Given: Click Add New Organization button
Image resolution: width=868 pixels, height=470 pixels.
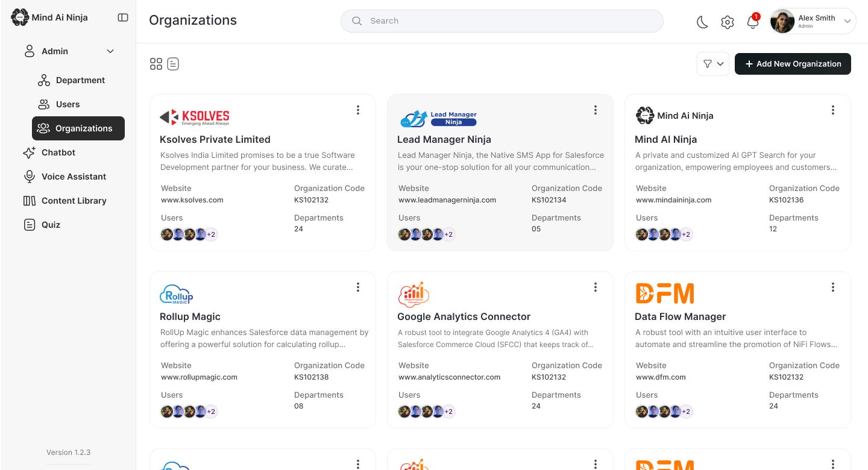Looking at the screenshot, I should [x=793, y=64].
